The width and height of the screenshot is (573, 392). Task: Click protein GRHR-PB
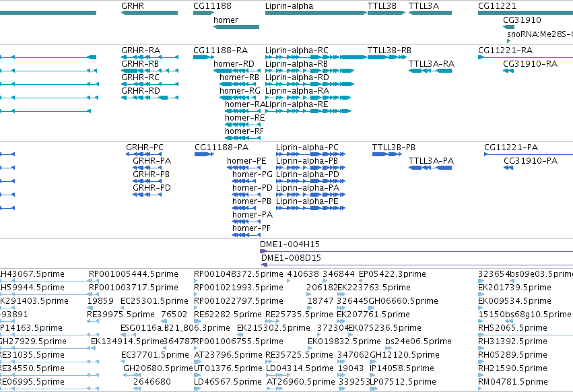pos(147,181)
